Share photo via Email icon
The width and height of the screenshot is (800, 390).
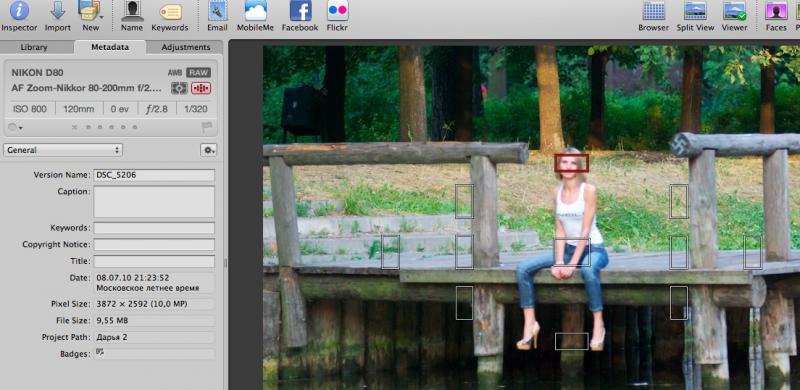(x=218, y=11)
